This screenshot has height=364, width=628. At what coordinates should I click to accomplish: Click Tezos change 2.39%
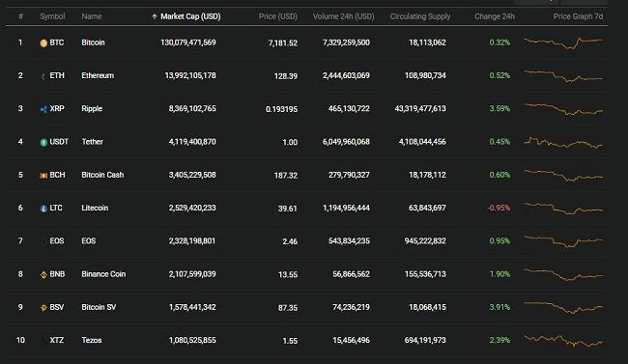click(x=500, y=341)
